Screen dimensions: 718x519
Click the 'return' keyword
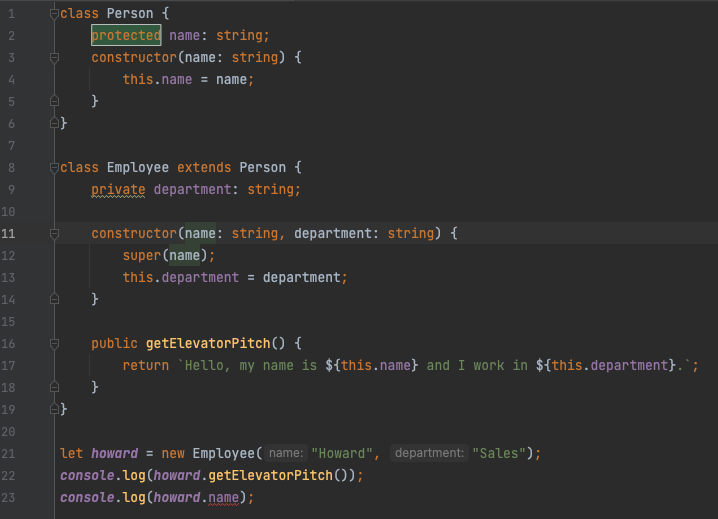click(x=146, y=365)
